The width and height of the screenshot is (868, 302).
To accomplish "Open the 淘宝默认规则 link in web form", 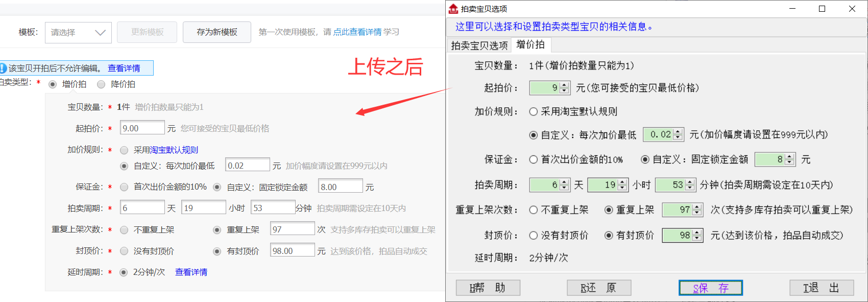I will point(174,150).
